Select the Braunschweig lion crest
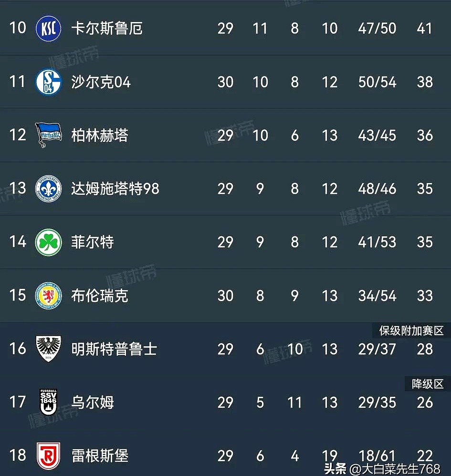 tap(48, 296)
